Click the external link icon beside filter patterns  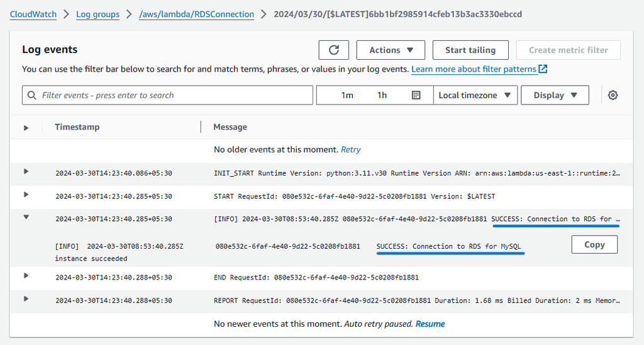click(543, 69)
